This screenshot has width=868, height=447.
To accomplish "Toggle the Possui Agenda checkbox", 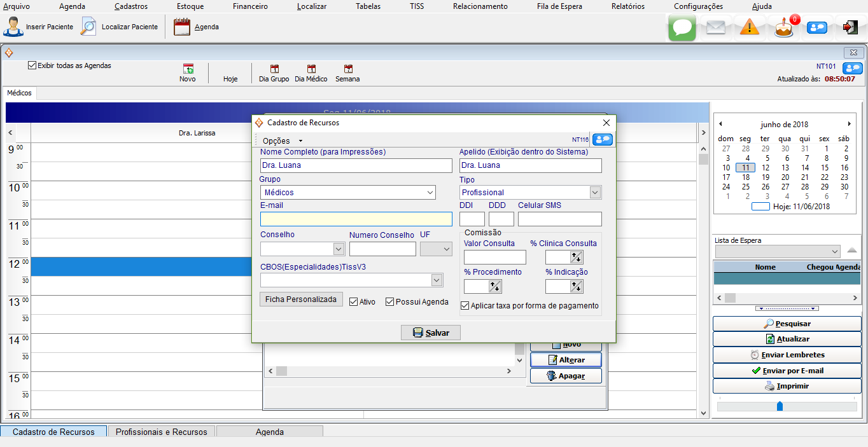I will tap(390, 302).
